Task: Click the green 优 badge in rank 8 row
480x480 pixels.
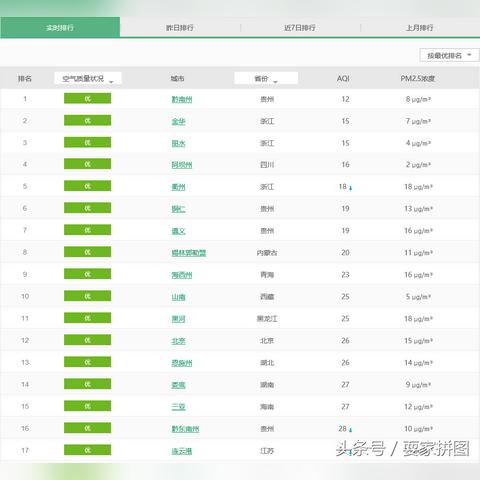Action: (x=87, y=252)
